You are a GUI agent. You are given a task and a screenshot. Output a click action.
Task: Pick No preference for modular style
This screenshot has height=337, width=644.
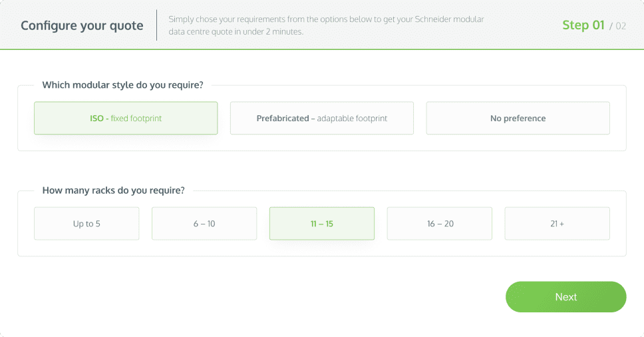click(x=518, y=118)
